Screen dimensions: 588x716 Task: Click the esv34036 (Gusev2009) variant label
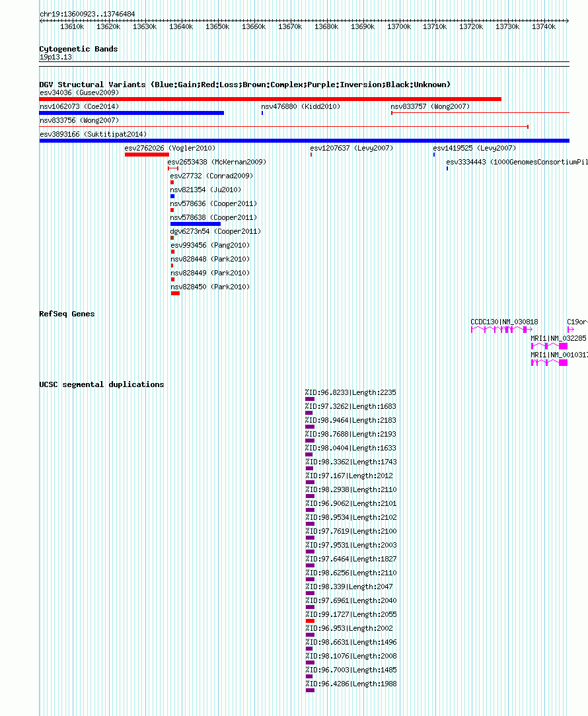[x=79, y=92]
